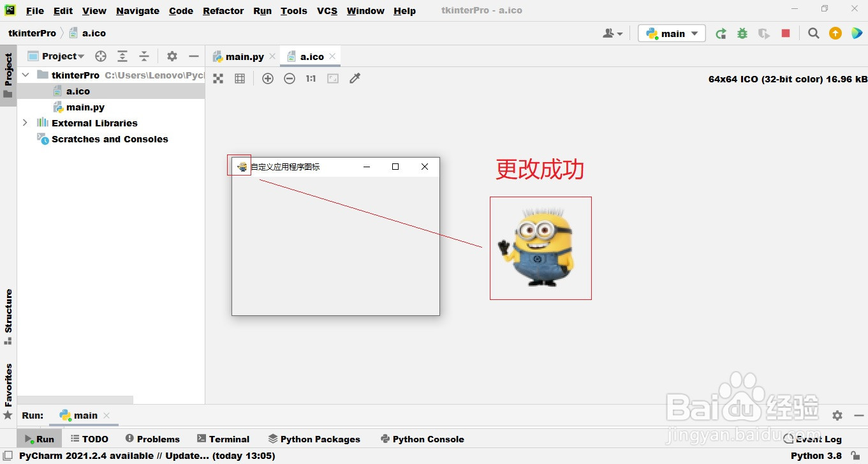Toggle grid display in image viewer
Image resolution: width=868 pixels, height=464 pixels.
(x=240, y=79)
